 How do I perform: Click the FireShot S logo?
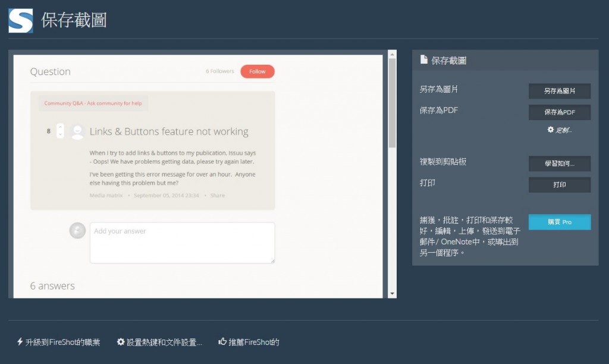coord(21,21)
